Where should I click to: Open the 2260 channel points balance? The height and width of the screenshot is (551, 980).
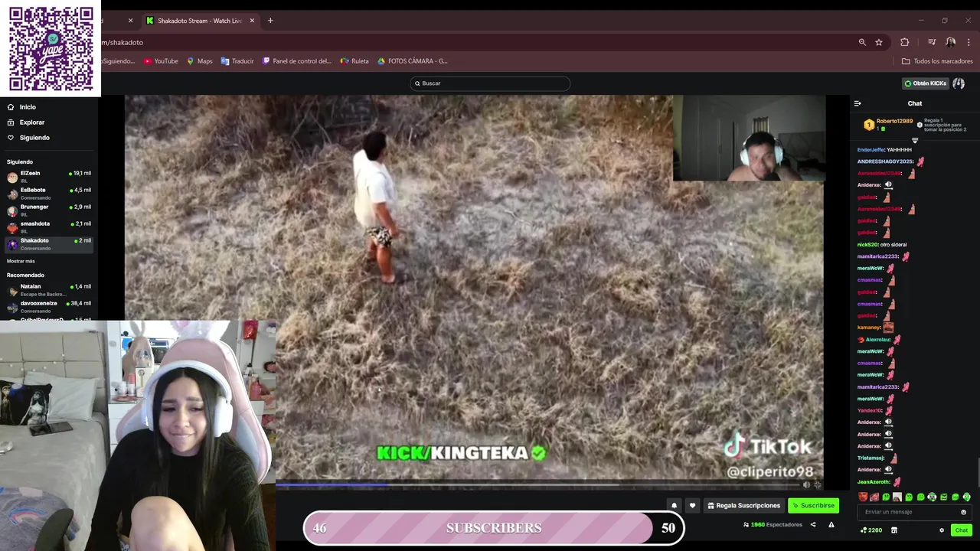point(871,530)
